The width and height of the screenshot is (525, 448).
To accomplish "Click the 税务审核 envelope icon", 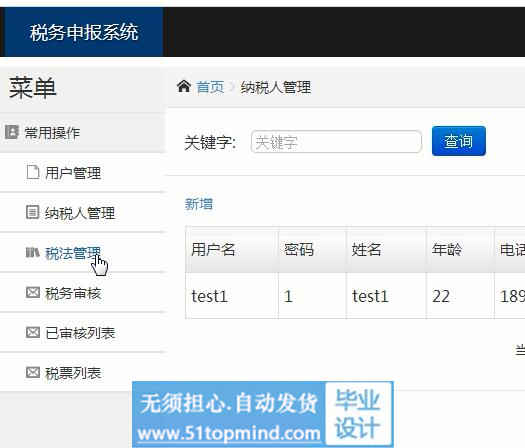I will (x=33, y=292).
